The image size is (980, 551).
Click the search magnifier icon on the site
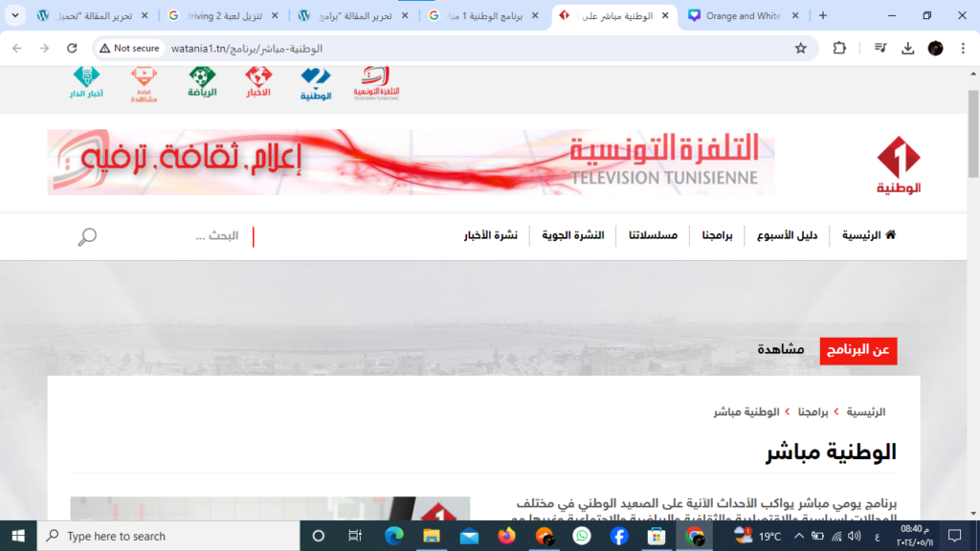(x=87, y=236)
